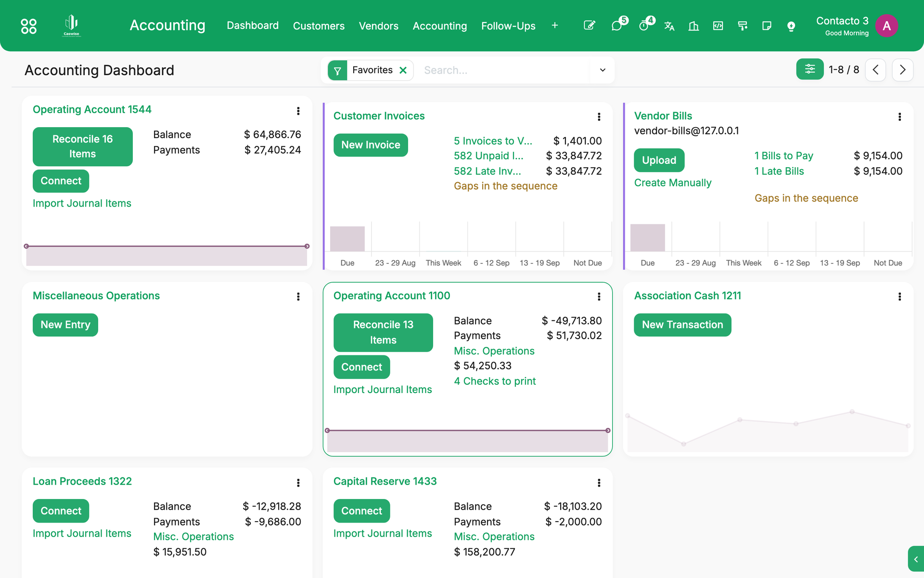Click the Caswise company logo
This screenshot has width=924, height=578.
(x=72, y=26)
